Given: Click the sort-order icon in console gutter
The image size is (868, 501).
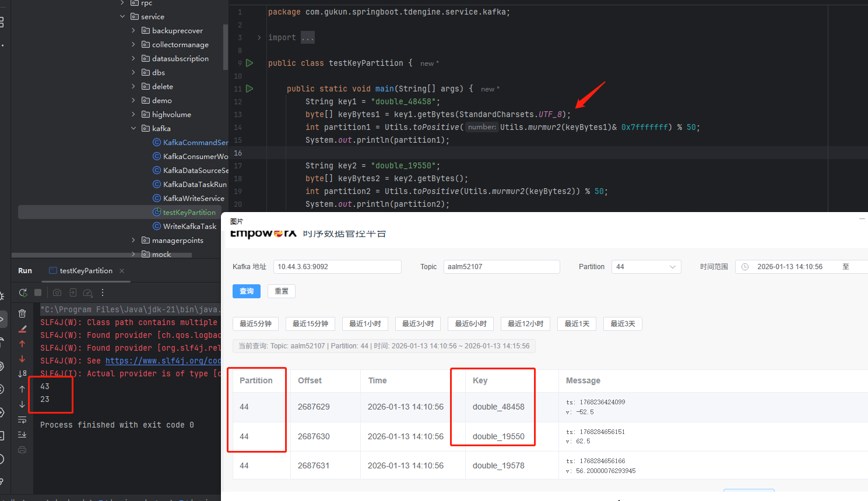Looking at the screenshot, I should tap(22, 373).
